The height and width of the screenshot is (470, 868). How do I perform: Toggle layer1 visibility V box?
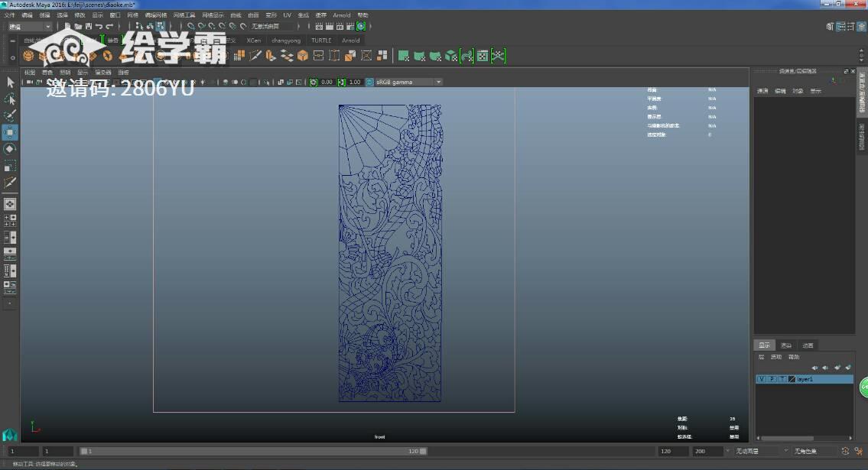coord(761,379)
